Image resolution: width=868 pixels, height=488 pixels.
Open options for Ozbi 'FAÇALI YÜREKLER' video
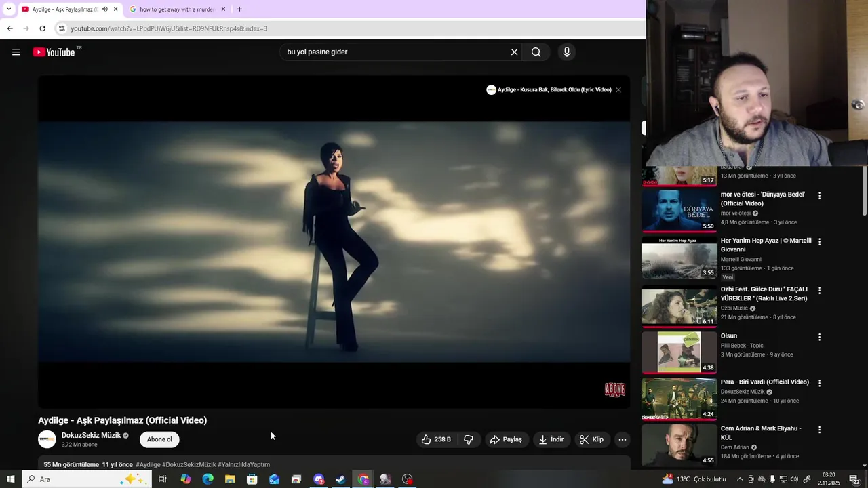(819, 290)
